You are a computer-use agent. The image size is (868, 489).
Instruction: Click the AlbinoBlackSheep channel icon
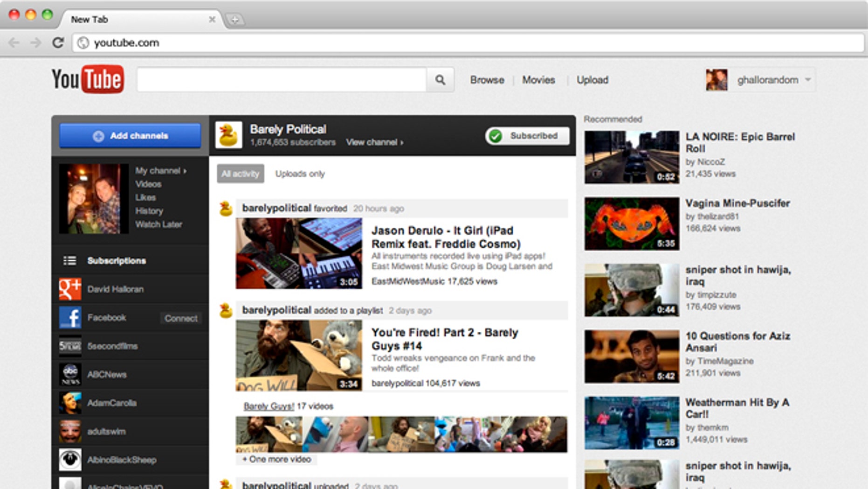(x=70, y=460)
